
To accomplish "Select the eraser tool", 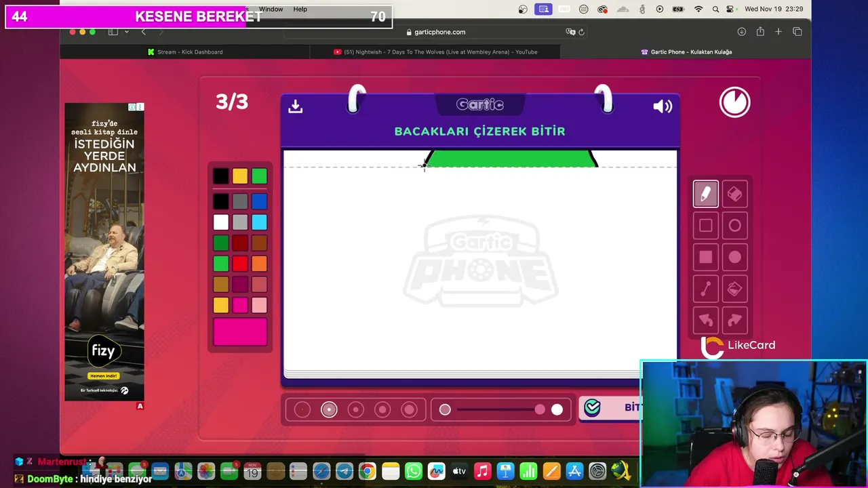I will (x=734, y=194).
